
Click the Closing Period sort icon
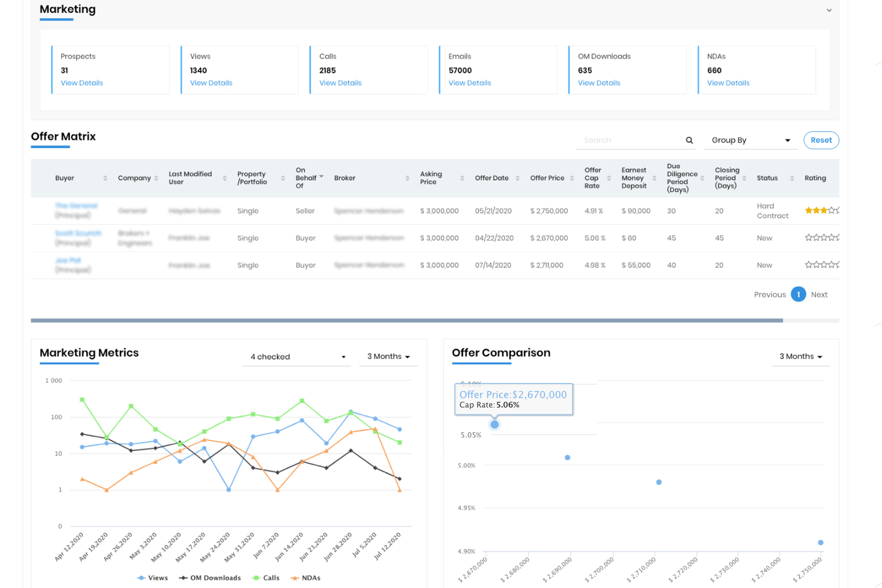point(744,178)
